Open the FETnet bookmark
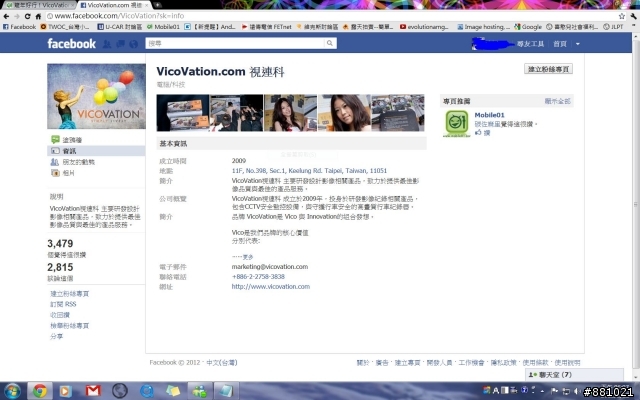The image size is (640, 400). 267,27
